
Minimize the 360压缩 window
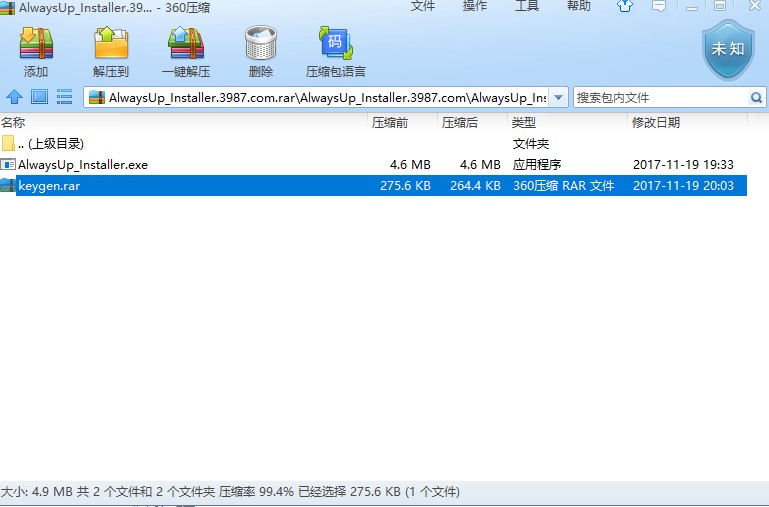692,6
